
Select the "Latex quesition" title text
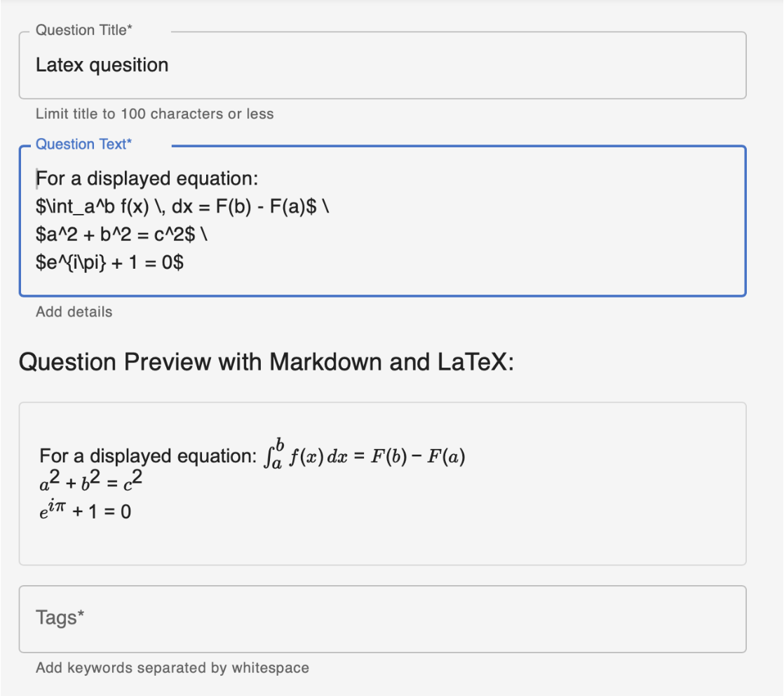point(102,65)
